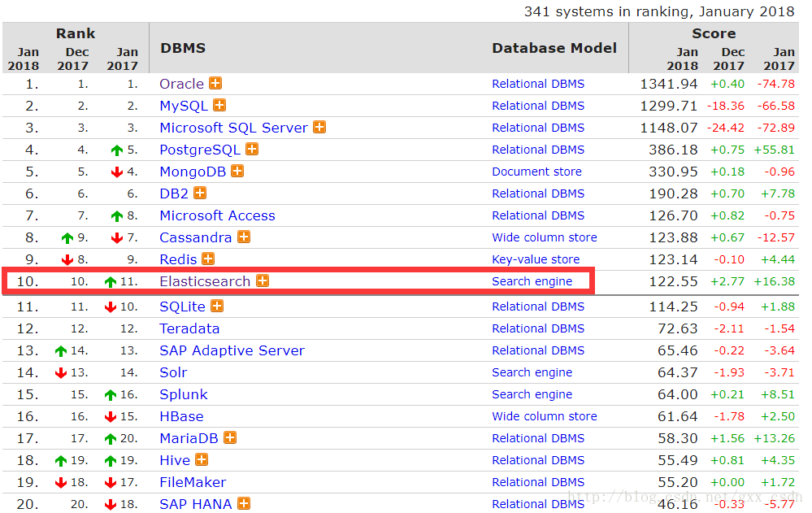Viewport: 812px width, 513px height.
Task: Select MySQL score 1299.71
Action: coord(669,106)
